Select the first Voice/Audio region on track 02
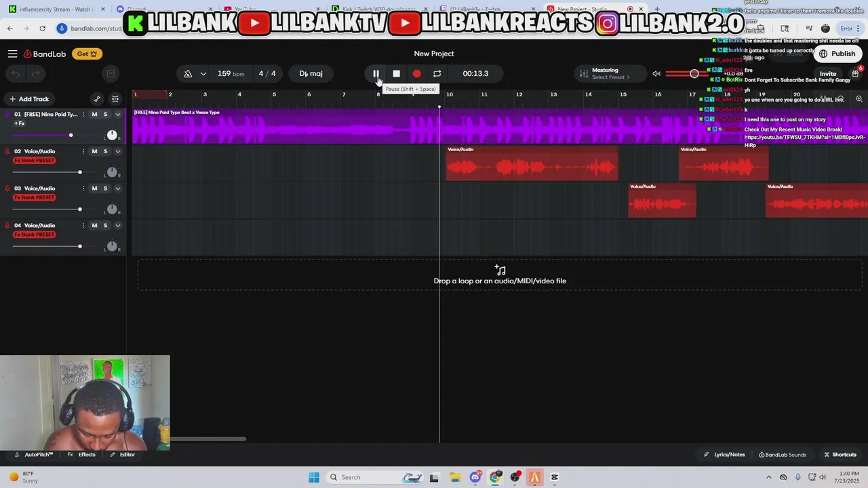The width and height of the screenshot is (868, 488). pos(532,163)
